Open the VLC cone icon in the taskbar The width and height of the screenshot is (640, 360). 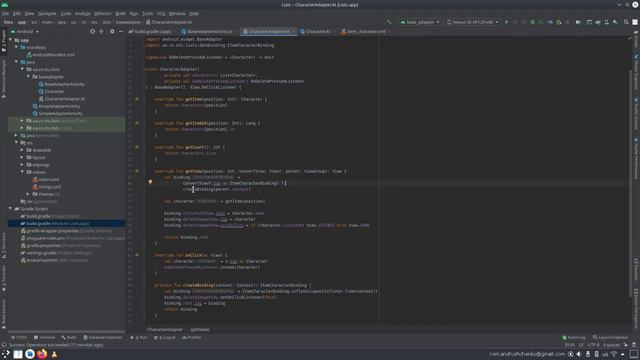[54, 354]
